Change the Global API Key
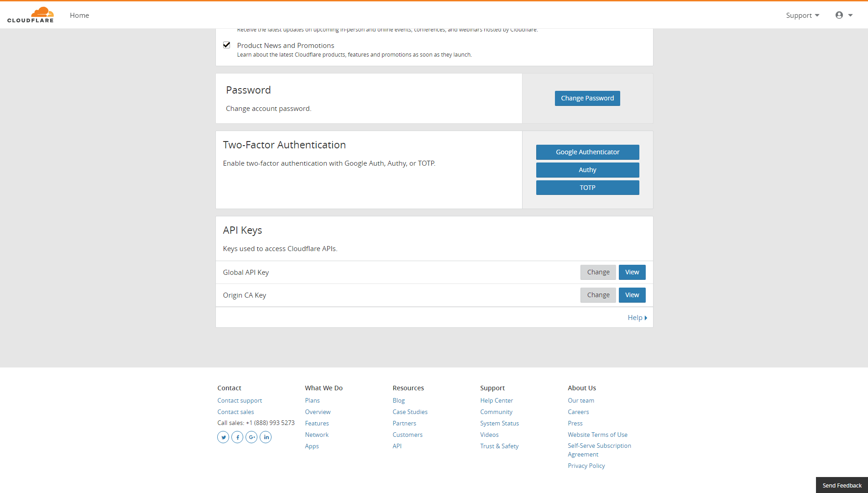Screen dimensions: 868x493 598,272
